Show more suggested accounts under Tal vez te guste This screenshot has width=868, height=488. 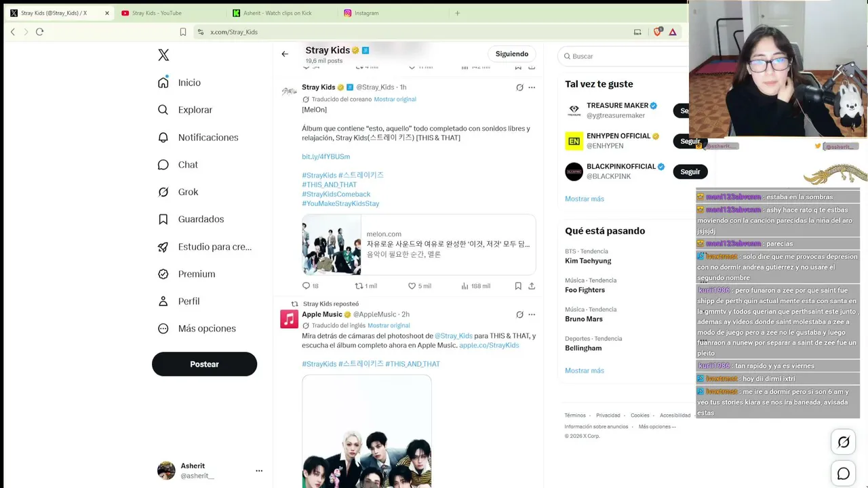[x=585, y=199]
